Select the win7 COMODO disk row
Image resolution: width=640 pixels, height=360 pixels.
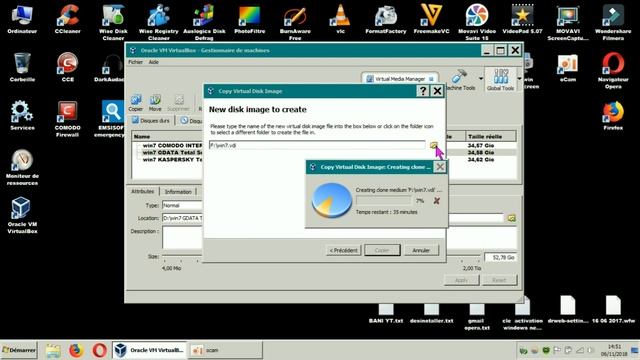pos(172,145)
